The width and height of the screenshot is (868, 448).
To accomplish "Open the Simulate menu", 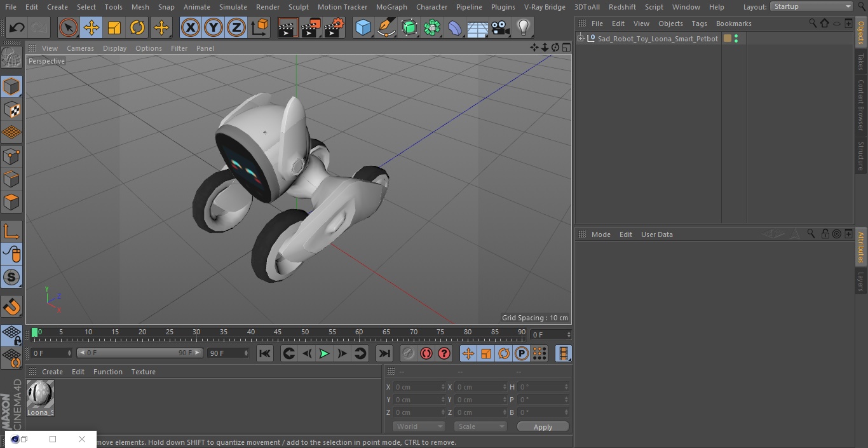I will tap(233, 7).
